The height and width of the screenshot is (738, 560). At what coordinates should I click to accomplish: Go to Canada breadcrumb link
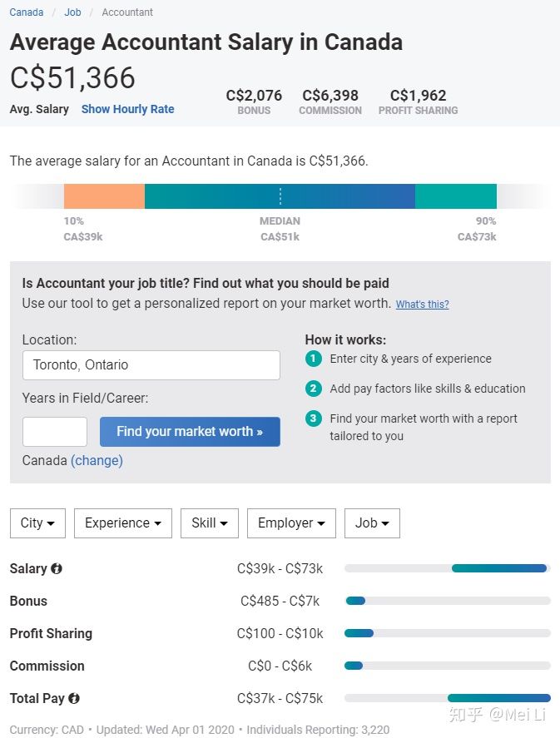click(x=27, y=12)
